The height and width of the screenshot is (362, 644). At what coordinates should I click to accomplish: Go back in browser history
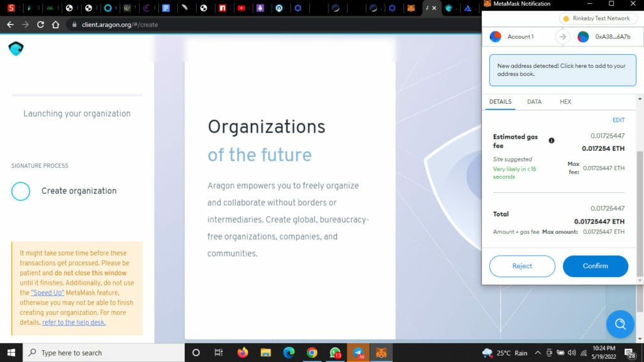10,25
